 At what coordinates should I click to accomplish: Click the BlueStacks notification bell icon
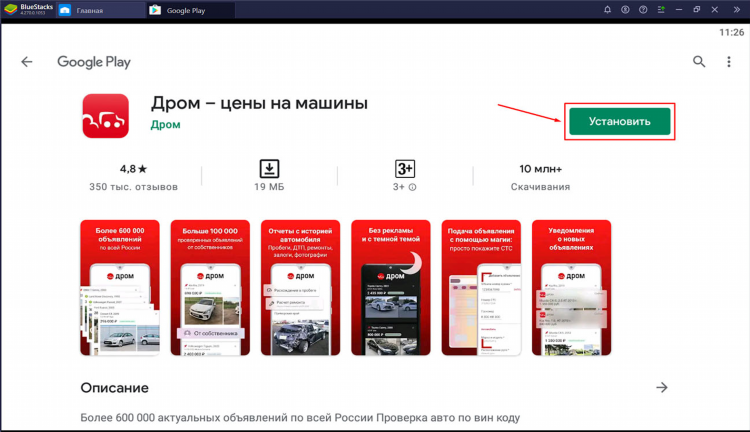click(607, 10)
